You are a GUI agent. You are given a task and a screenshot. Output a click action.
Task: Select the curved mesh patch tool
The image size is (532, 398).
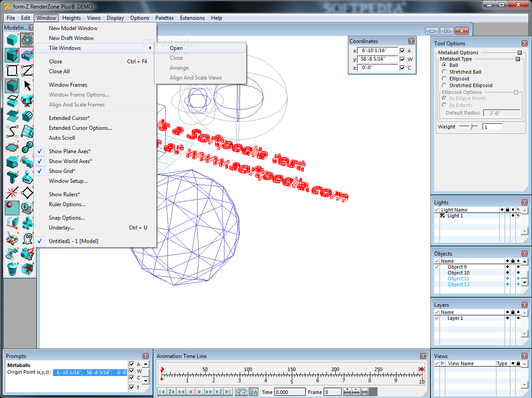27,132
